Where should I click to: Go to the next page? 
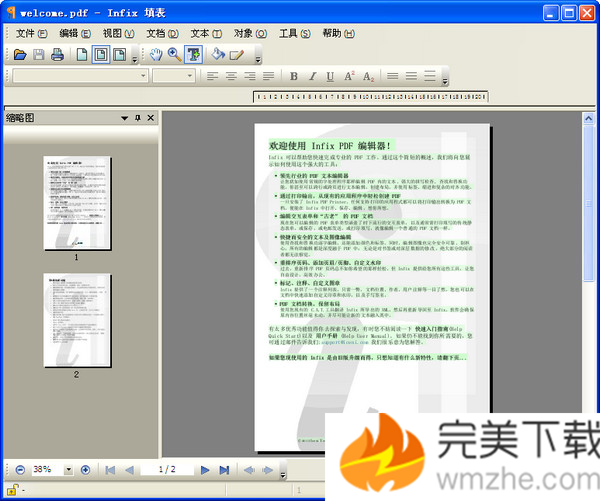click(x=205, y=470)
